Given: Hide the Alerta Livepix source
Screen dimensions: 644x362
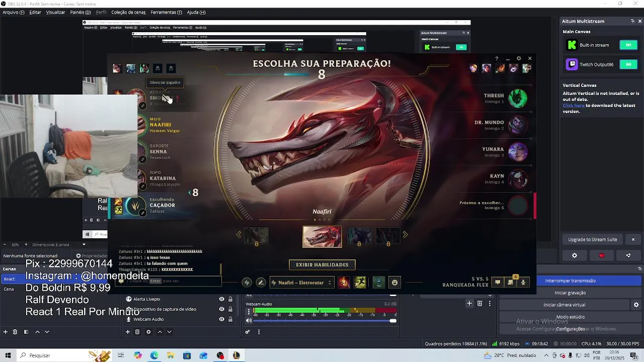Looking at the screenshot, I should click(221, 299).
